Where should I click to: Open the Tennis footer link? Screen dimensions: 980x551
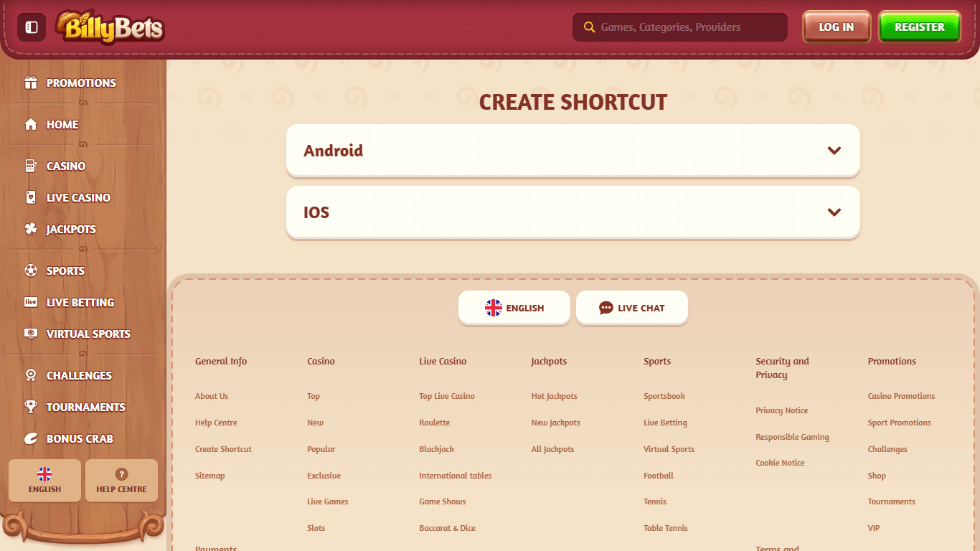click(x=655, y=501)
